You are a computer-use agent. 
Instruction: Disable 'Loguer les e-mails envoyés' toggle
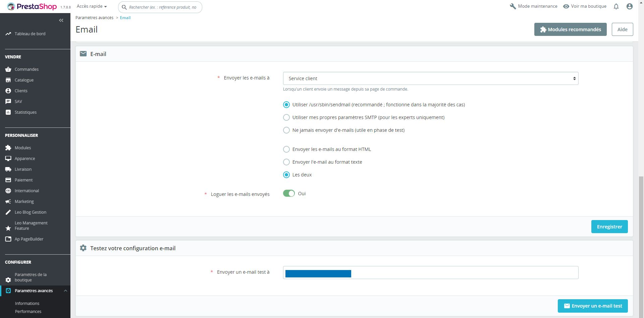pyautogui.click(x=289, y=193)
